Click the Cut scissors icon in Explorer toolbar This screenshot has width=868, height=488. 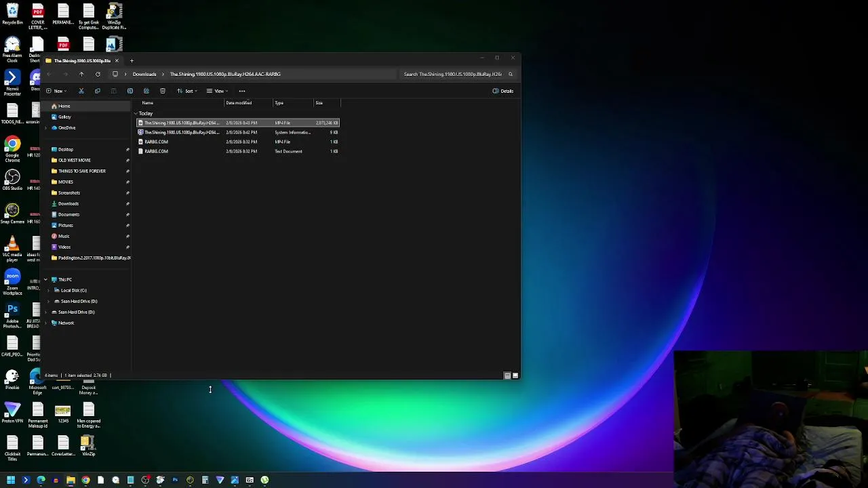81,91
